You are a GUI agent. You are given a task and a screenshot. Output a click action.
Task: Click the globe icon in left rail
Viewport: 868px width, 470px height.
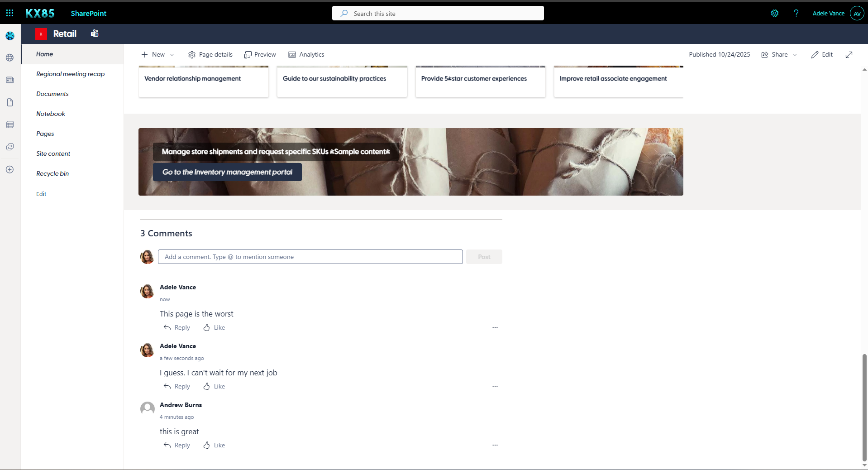coord(10,58)
